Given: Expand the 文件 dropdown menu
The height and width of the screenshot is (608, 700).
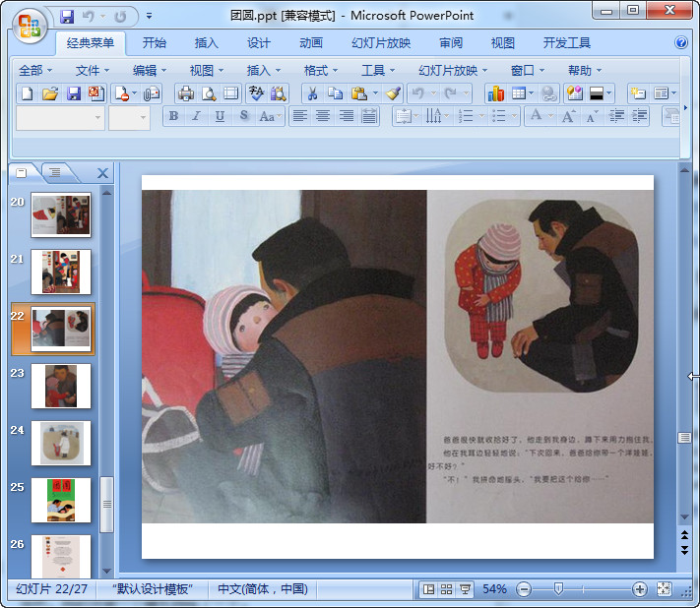Looking at the screenshot, I should click(x=93, y=71).
